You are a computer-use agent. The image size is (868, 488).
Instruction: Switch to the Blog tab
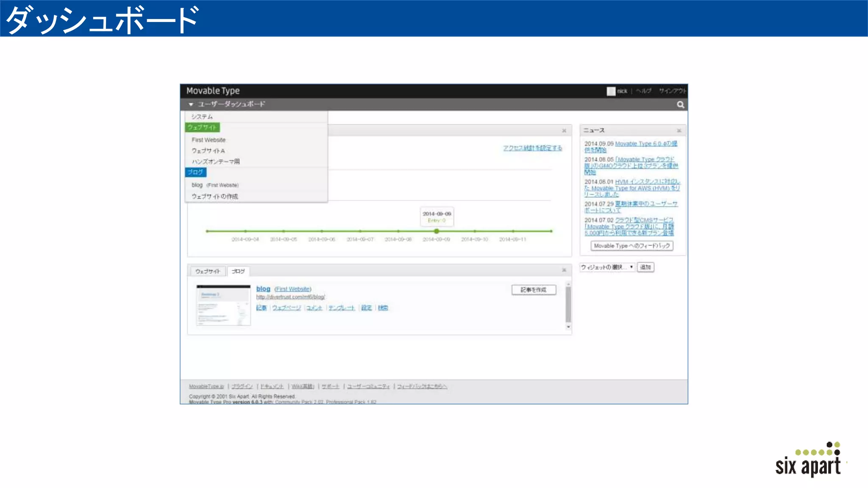click(238, 271)
